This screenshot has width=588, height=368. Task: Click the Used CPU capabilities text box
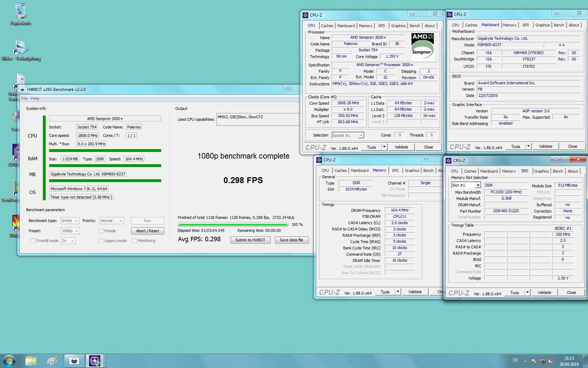point(258,119)
